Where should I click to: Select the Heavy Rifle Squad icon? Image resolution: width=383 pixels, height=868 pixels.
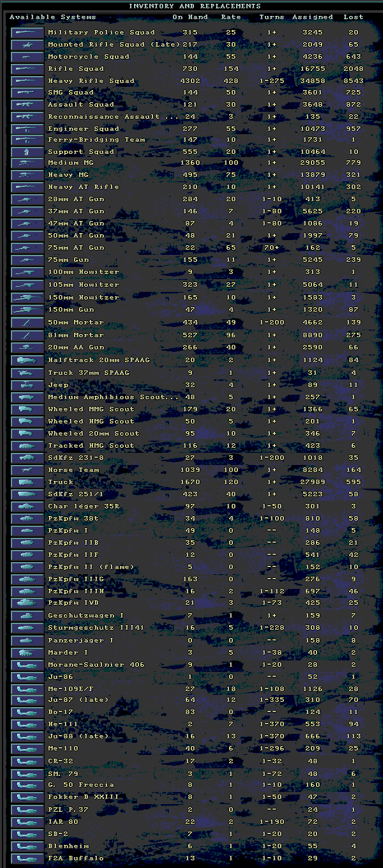[x=27, y=81]
